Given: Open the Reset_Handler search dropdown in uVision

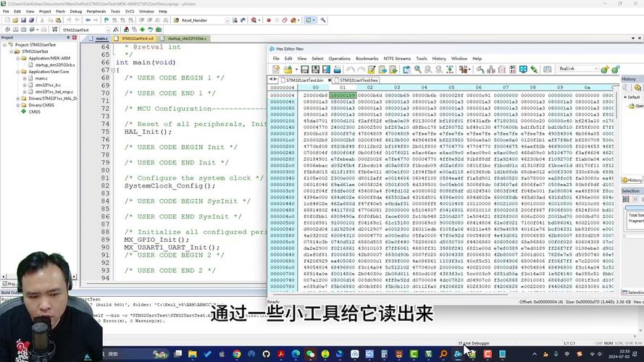Looking at the screenshot, I should click(227, 20).
